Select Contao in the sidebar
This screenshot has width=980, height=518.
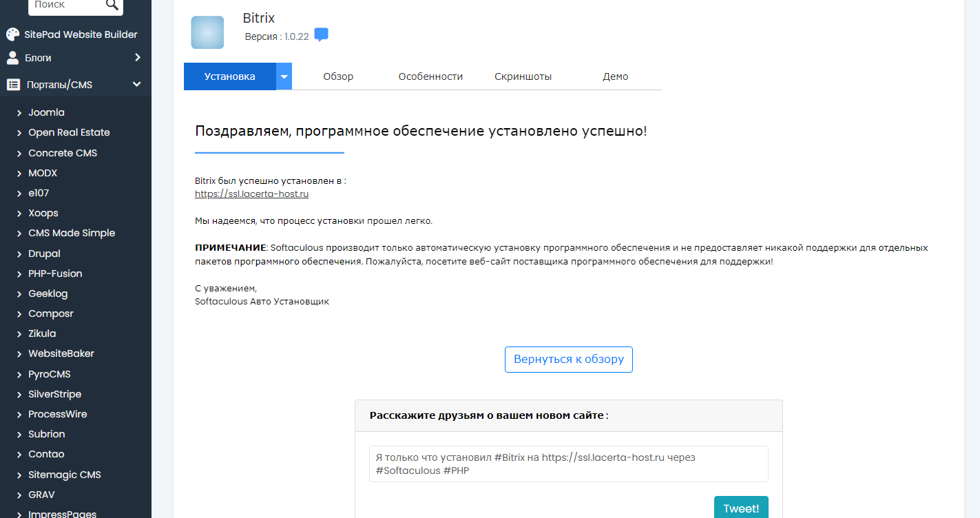(x=46, y=454)
